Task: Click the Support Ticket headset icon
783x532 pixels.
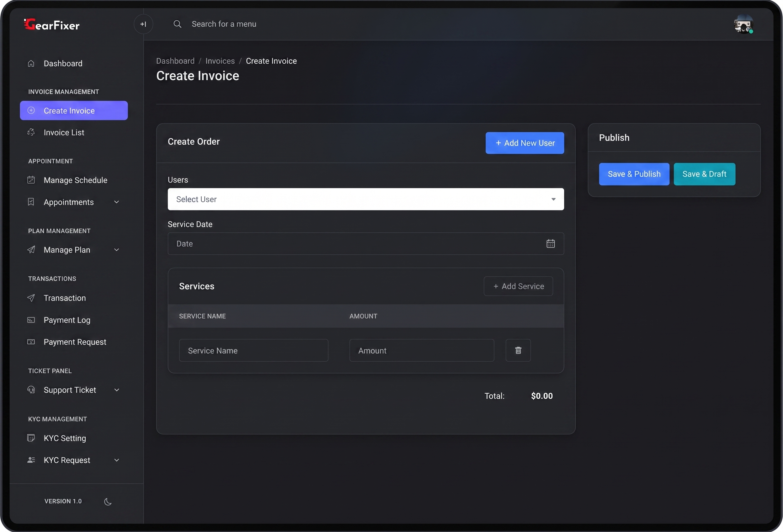Action: 31,390
